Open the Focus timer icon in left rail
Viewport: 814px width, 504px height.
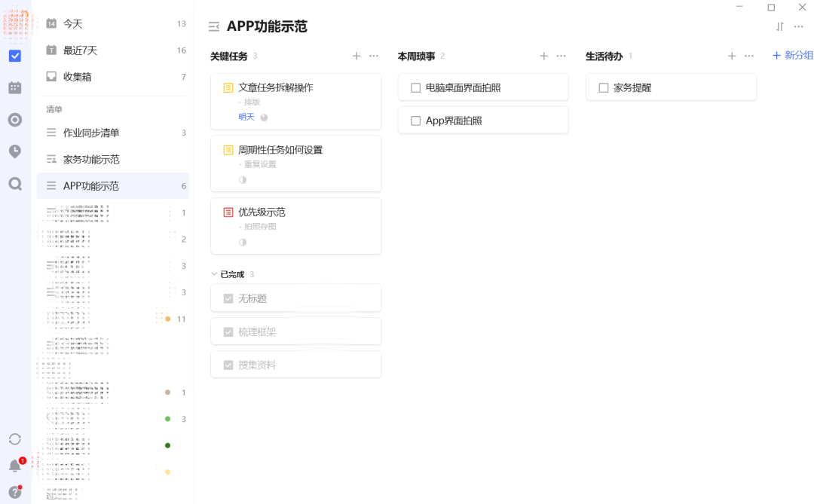15,120
